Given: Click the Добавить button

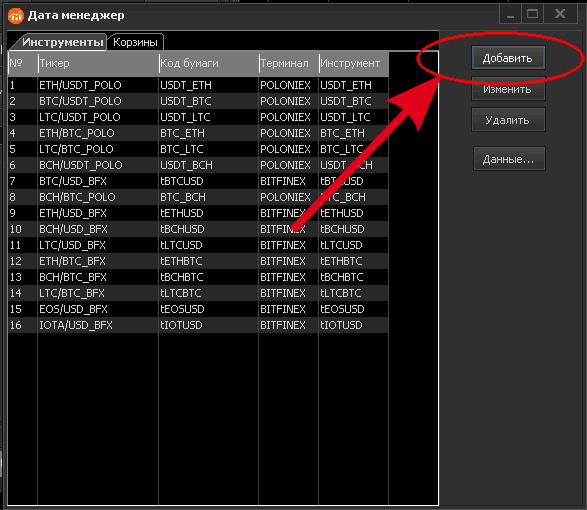Looking at the screenshot, I should 508,58.
